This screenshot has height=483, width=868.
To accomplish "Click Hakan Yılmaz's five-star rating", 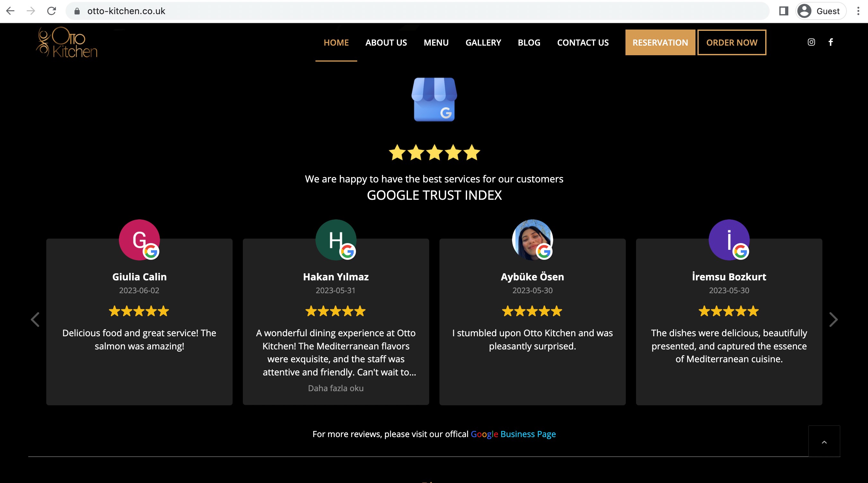I will pos(335,311).
